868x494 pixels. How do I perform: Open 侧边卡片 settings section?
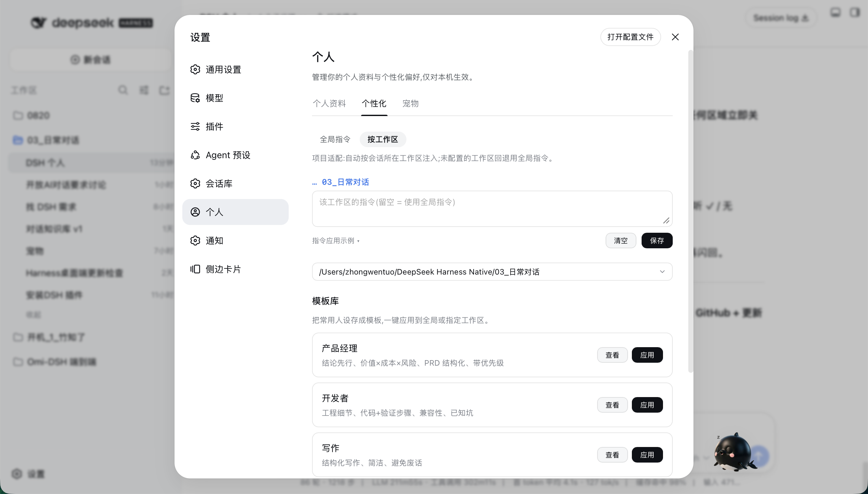(x=235, y=269)
